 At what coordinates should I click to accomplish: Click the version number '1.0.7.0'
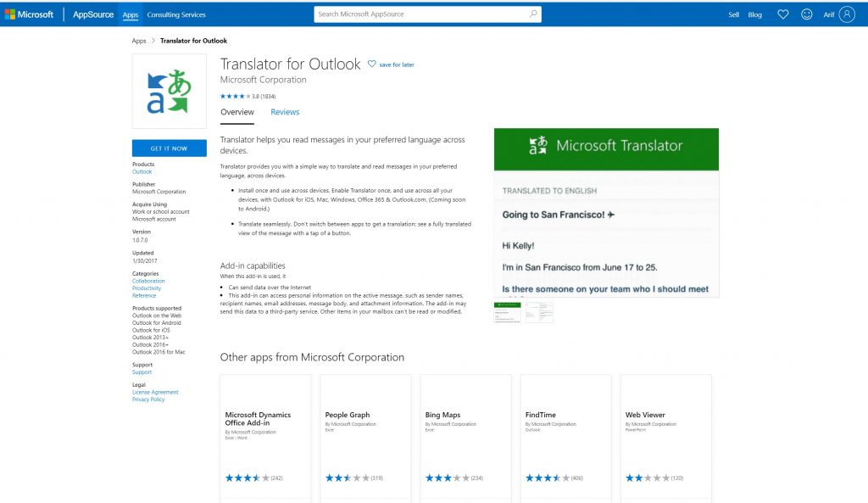click(140, 240)
